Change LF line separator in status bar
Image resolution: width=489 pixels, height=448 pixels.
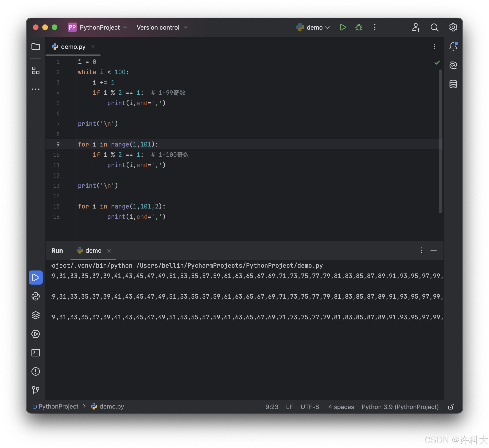(289, 407)
